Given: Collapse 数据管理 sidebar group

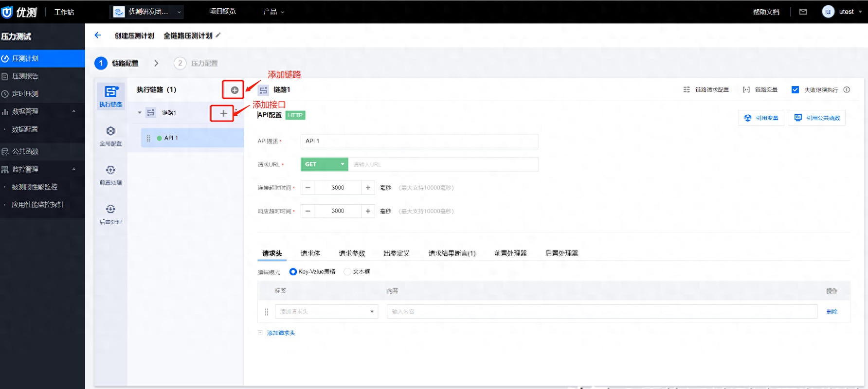Looking at the screenshot, I should (x=74, y=111).
